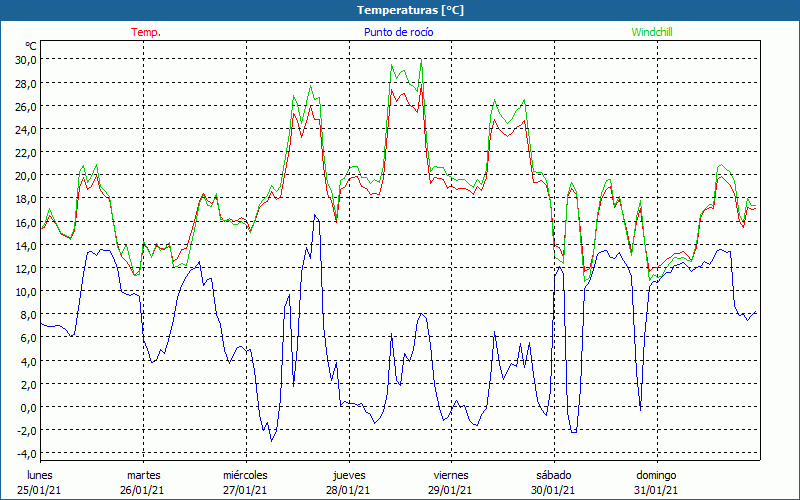Click the 10,0 axis value
Image resolution: width=800 pixels, height=500 pixels.
point(26,291)
